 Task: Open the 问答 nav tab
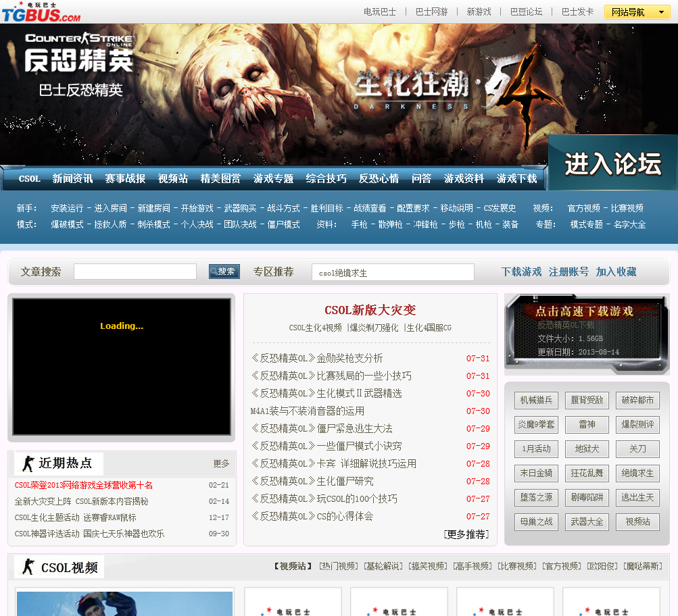(421, 179)
